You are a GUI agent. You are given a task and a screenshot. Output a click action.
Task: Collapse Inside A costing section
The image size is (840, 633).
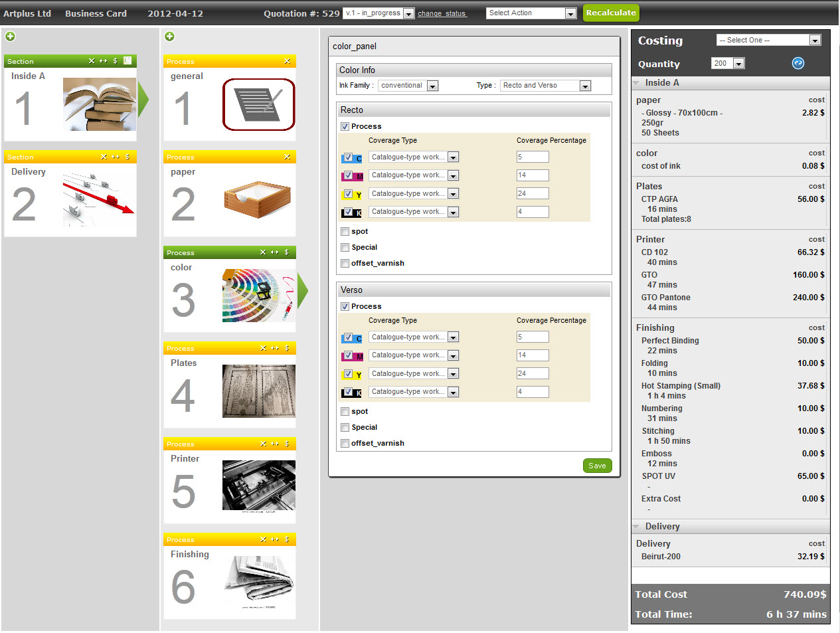tap(636, 83)
